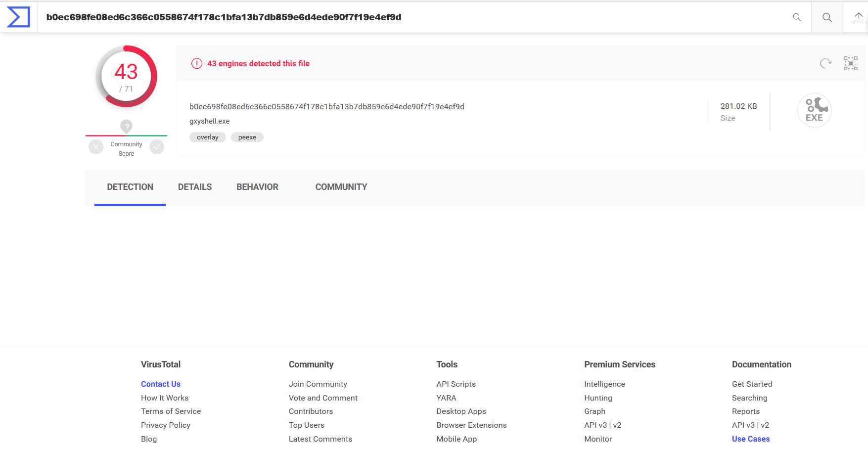Screen dimensions: 868x449
Task: Select the DETECTION tab
Action: click(130, 187)
